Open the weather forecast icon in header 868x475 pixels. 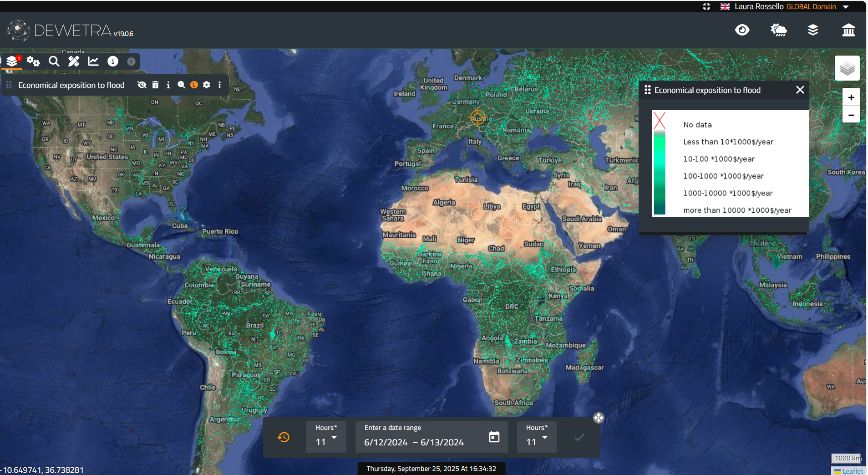[x=778, y=31]
